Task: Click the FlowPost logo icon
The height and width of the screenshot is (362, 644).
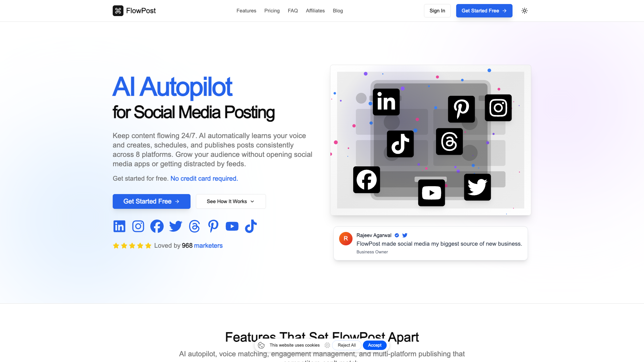Action: 118,11
